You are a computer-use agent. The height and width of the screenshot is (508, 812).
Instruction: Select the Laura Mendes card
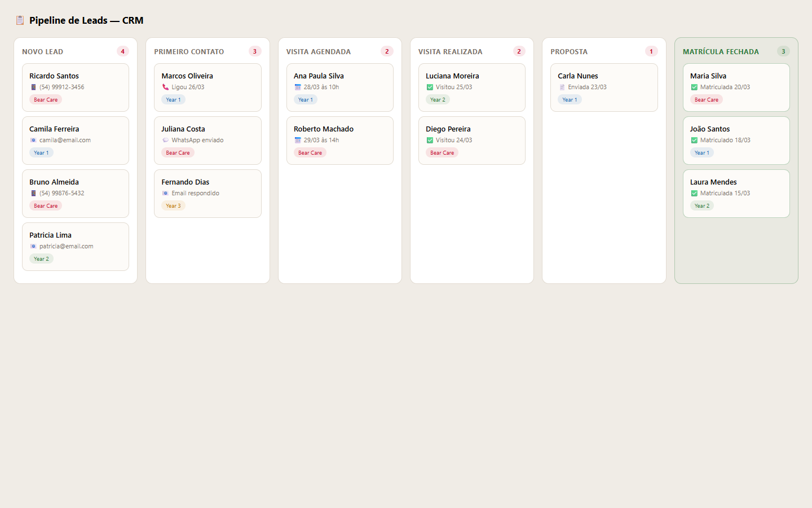[x=736, y=193]
